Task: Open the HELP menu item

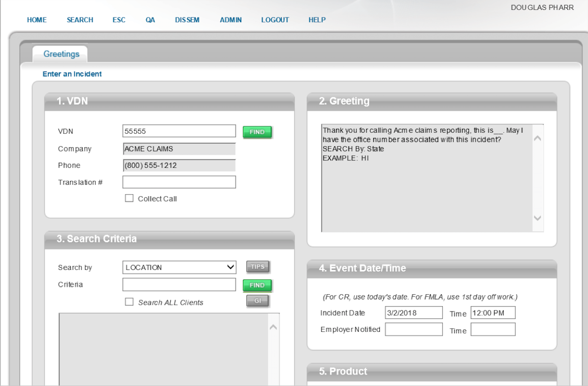Action: pyautogui.click(x=317, y=20)
